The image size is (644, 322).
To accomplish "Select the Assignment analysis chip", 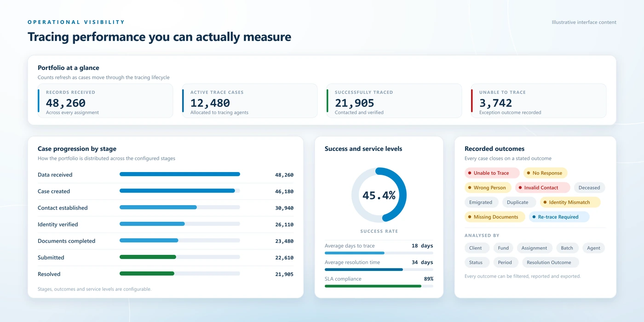I will (x=534, y=248).
